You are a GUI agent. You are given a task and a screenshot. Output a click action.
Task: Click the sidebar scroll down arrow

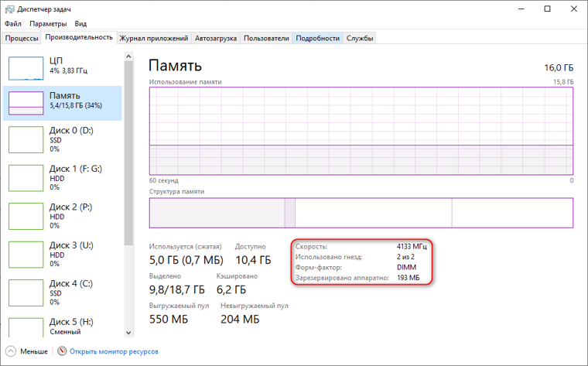(128, 333)
